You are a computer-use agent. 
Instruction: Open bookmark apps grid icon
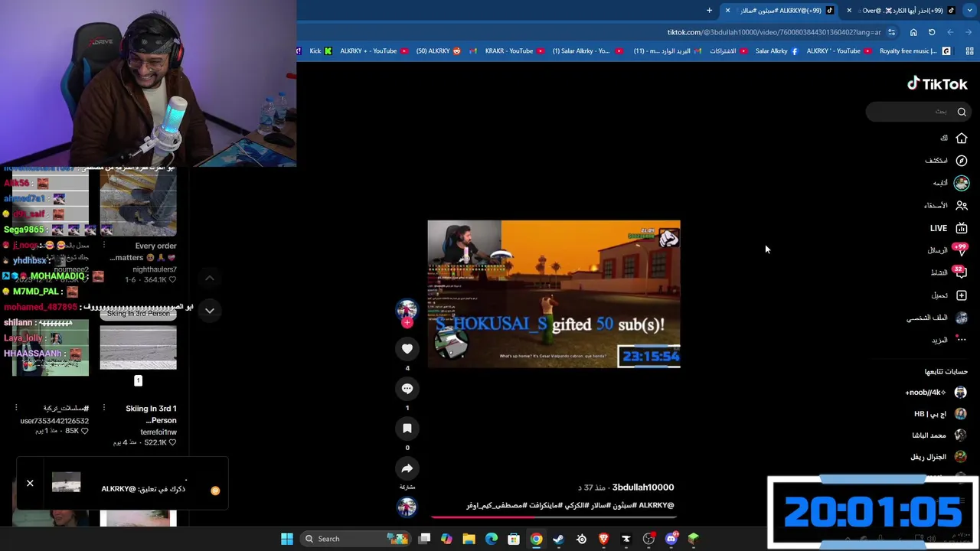[x=969, y=51]
